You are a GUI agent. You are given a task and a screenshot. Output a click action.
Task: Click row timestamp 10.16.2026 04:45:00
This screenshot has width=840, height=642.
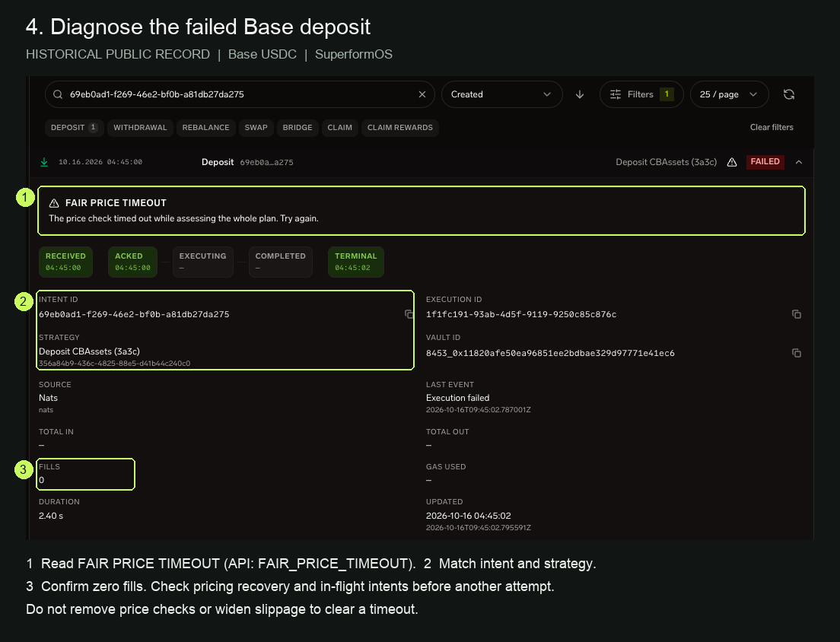100,162
